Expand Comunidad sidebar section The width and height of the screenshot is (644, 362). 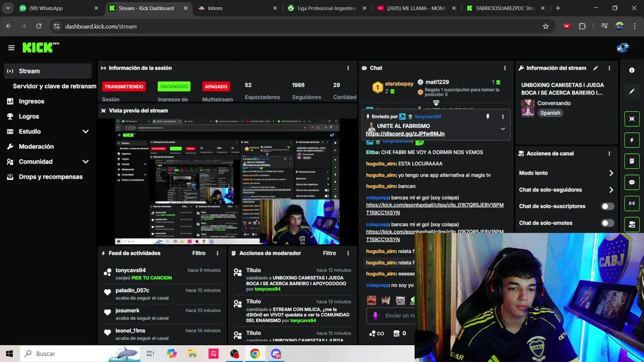(86, 161)
